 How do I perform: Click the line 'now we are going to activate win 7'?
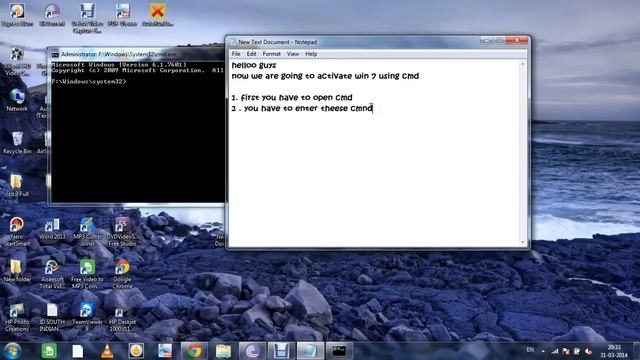[x=304, y=76]
